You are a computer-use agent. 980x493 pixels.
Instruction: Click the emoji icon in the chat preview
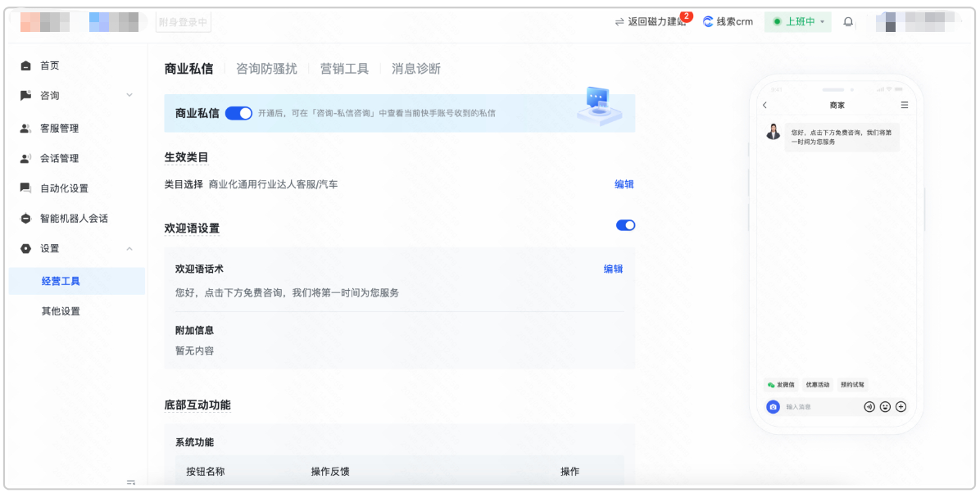click(884, 406)
